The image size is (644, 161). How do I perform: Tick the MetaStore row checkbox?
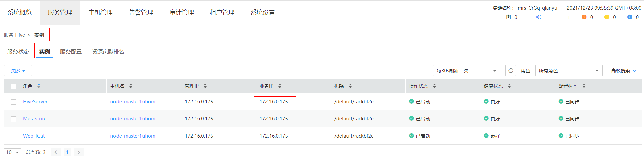pyautogui.click(x=14, y=119)
